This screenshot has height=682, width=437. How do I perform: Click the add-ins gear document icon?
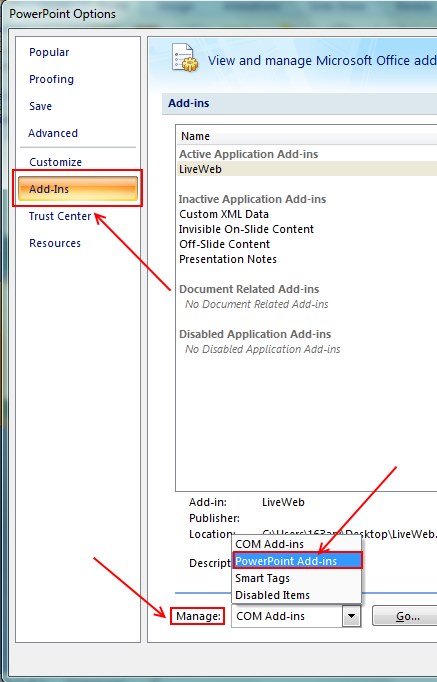(185, 57)
